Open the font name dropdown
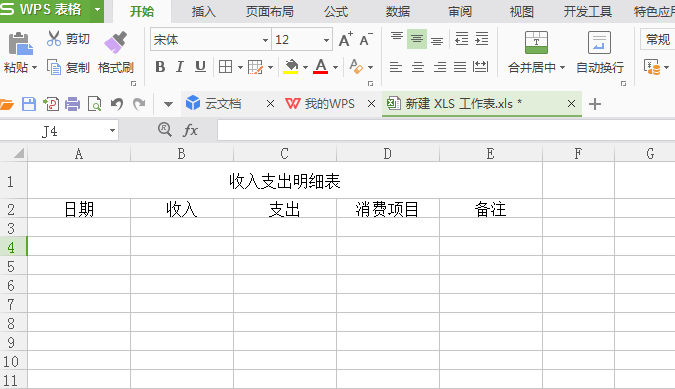This screenshot has height=389, width=675. click(265, 40)
